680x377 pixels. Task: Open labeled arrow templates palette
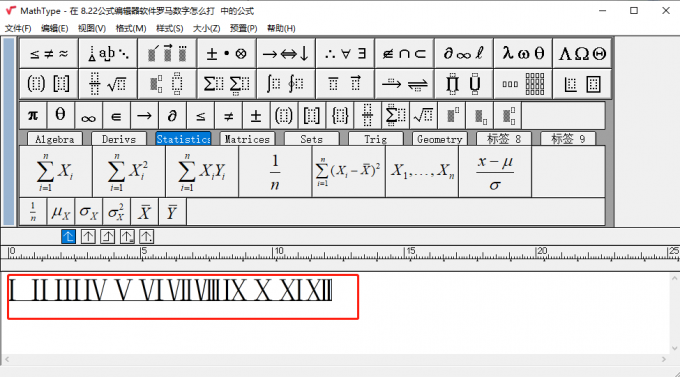[x=404, y=83]
